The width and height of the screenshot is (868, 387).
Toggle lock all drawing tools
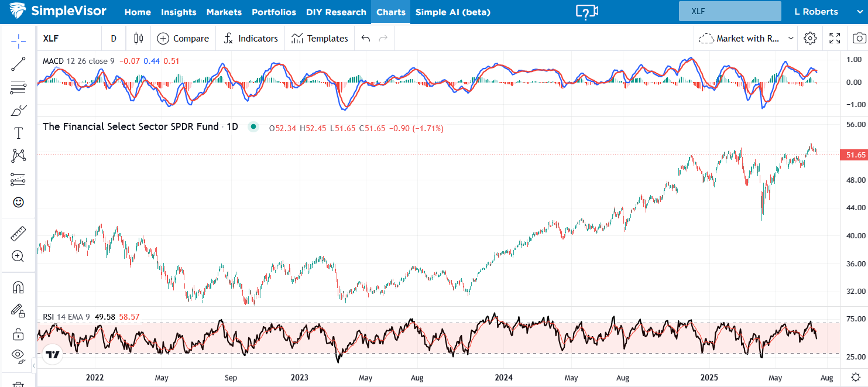(18, 334)
